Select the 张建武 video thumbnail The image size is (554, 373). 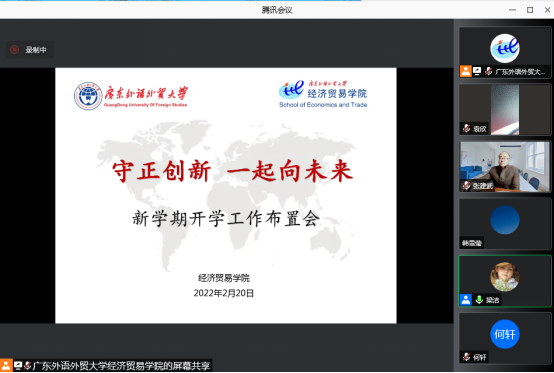point(505,167)
